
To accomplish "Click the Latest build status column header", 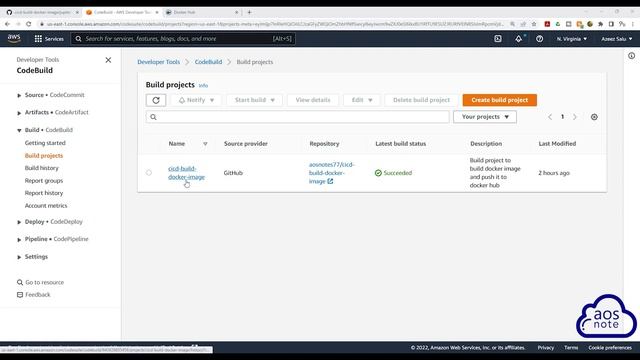I will [400, 144].
